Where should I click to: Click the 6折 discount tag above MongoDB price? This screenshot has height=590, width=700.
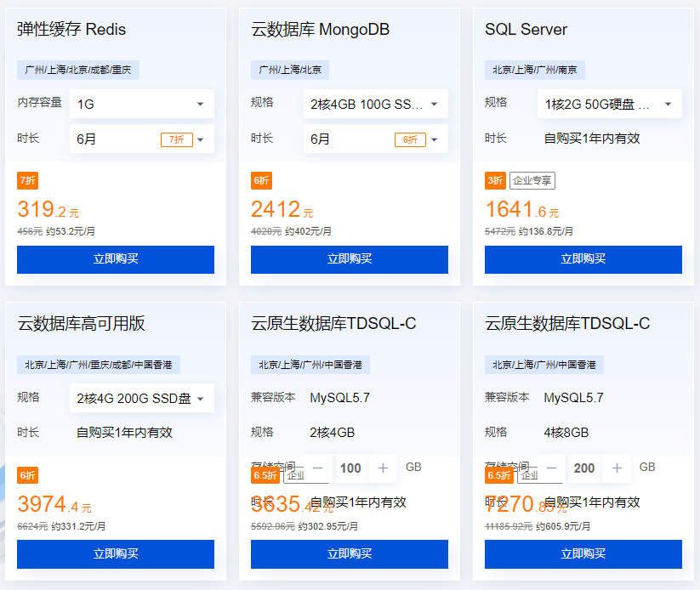point(262,180)
